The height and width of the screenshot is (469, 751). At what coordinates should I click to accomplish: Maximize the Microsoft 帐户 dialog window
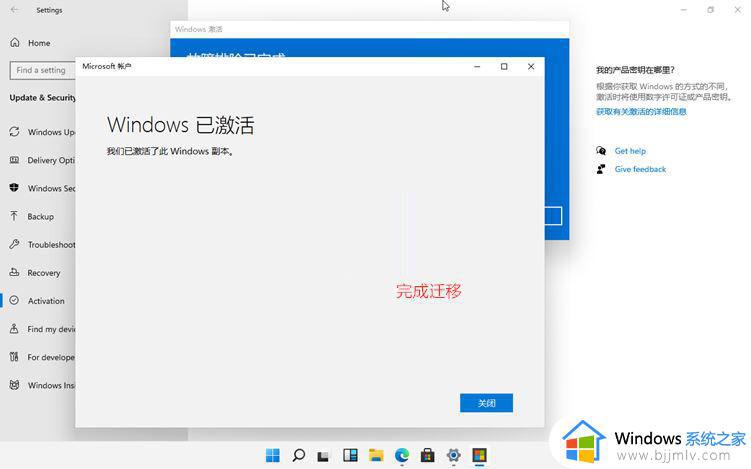(504, 67)
